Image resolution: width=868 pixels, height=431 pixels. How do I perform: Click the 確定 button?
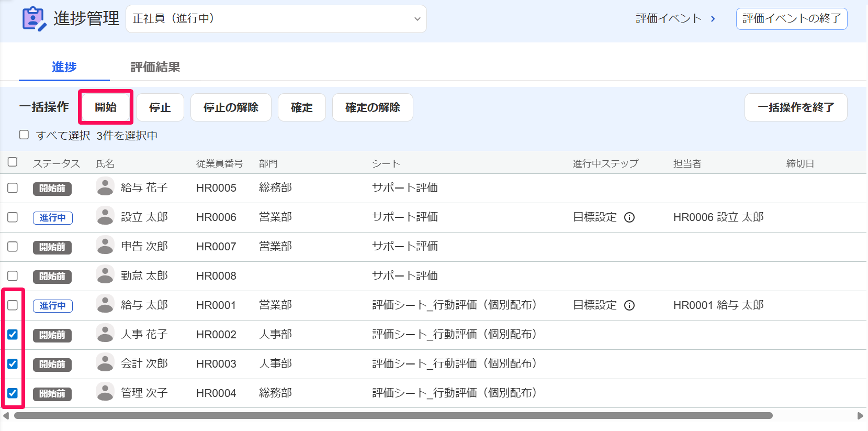click(x=302, y=107)
